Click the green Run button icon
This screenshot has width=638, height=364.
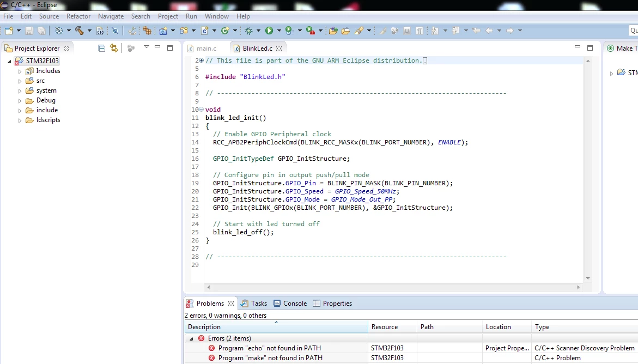(x=269, y=31)
